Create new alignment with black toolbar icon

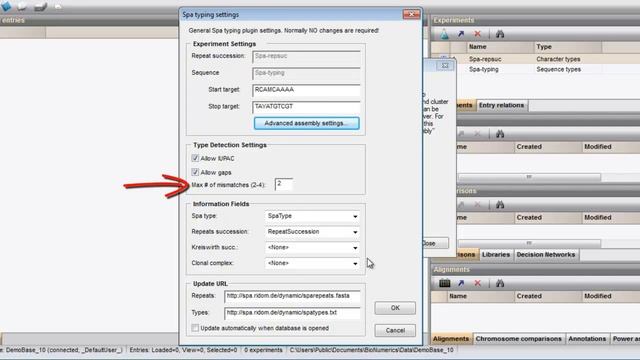tap(444, 283)
